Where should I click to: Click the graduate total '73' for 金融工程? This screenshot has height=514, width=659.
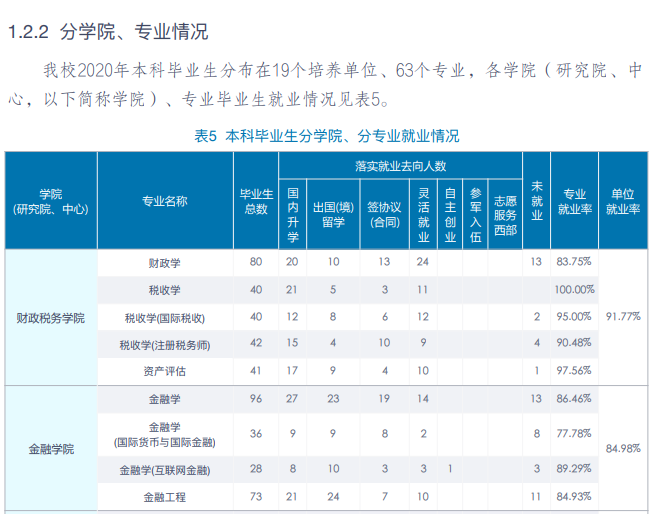click(x=256, y=496)
